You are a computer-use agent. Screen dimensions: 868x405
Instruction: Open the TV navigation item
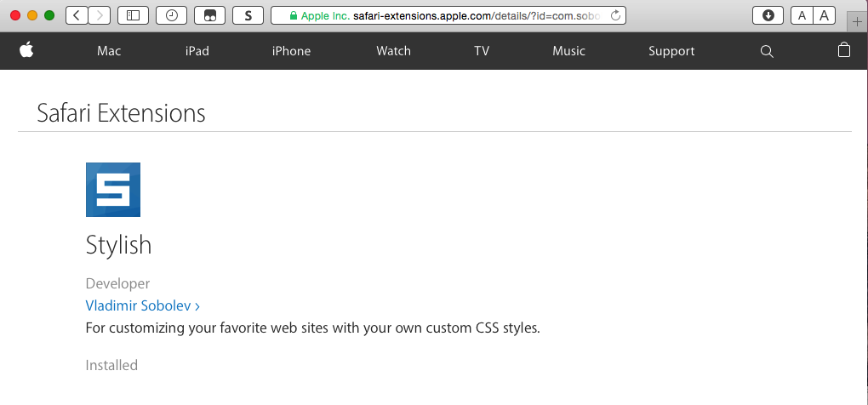click(482, 51)
